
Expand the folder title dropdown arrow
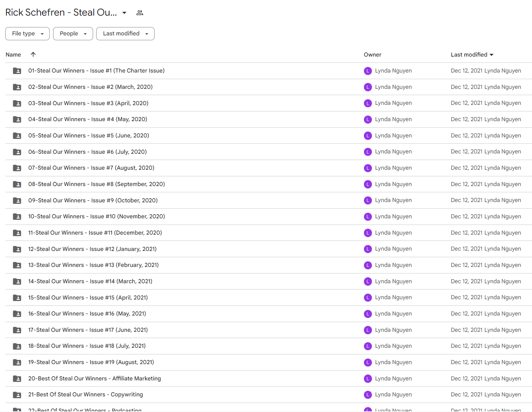124,13
